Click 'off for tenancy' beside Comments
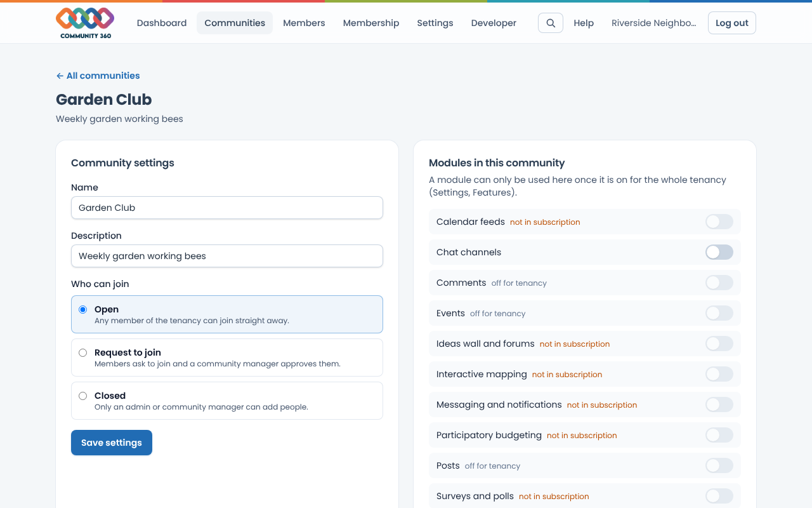This screenshot has height=508, width=812. pos(519,283)
